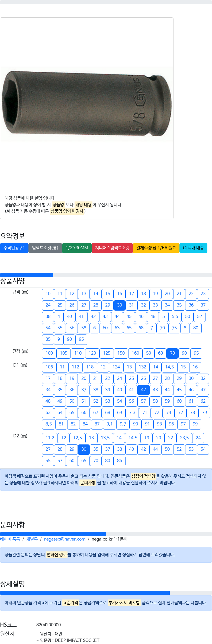Click the 상세설명 section heading
This screenshot has height=644, width=212.
pos(12,584)
